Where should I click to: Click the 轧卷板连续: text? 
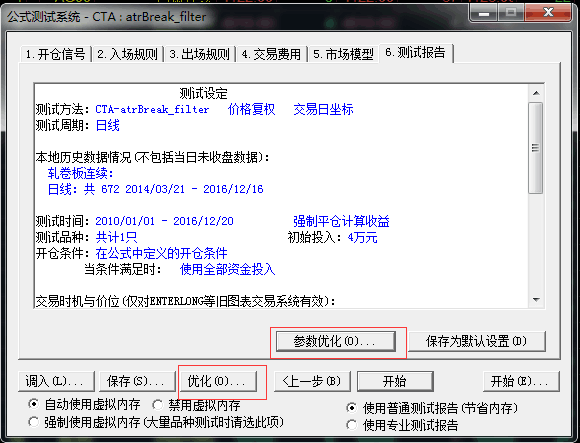pos(81,173)
